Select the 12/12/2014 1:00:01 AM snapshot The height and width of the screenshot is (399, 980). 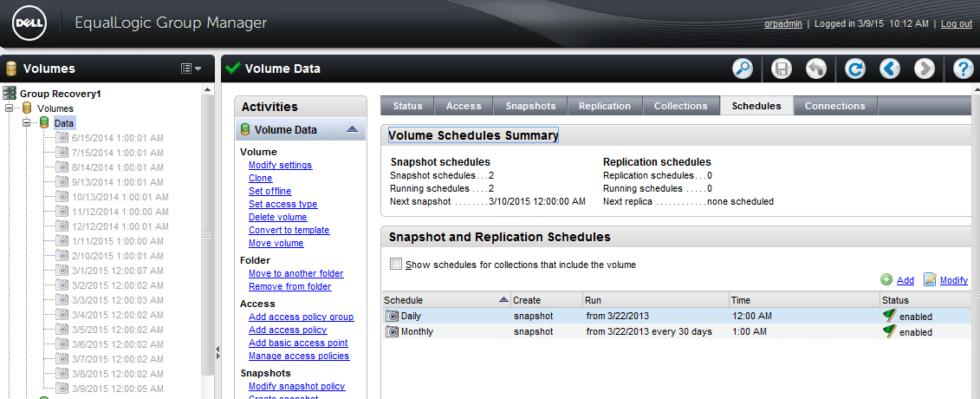[x=118, y=226]
